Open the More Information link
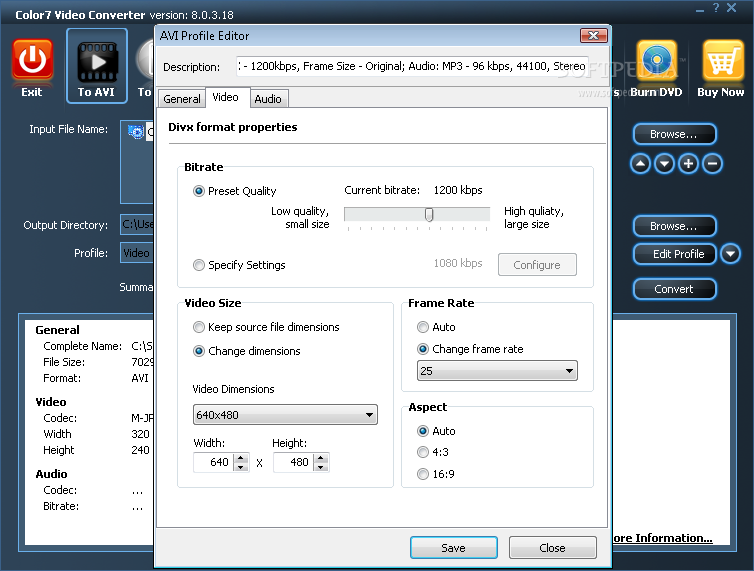This screenshot has width=754, height=571. (663, 538)
